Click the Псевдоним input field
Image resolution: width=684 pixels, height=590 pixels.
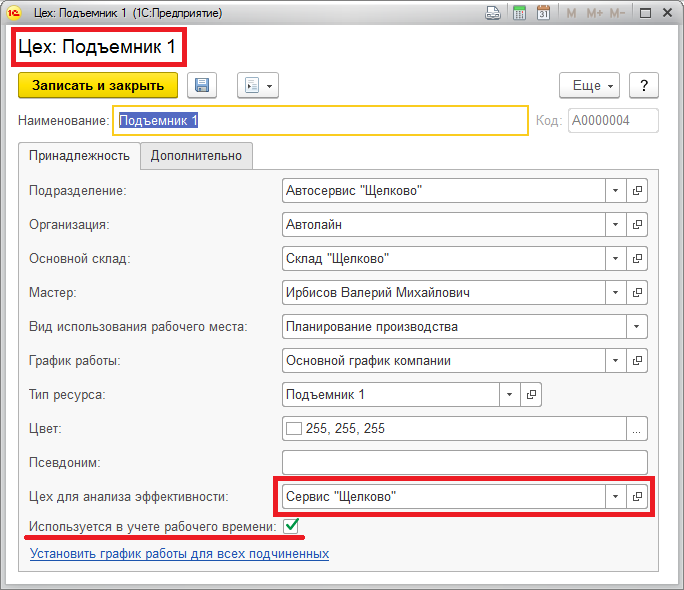[465, 463]
